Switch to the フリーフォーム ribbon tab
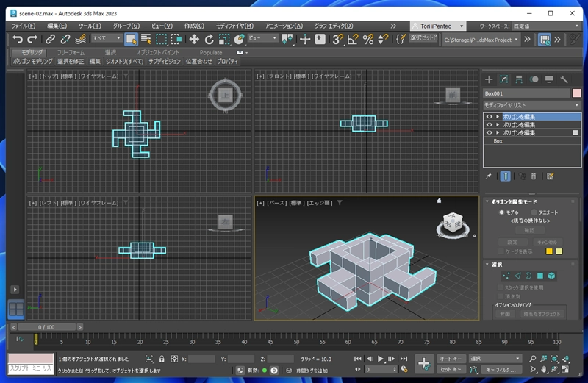The image size is (588, 383). point(71,52)
